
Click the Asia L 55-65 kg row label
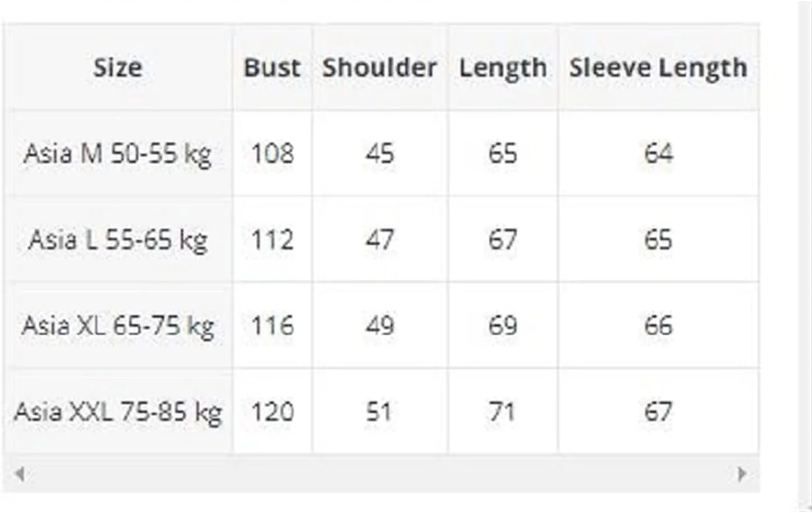click(x=118, y=240)
